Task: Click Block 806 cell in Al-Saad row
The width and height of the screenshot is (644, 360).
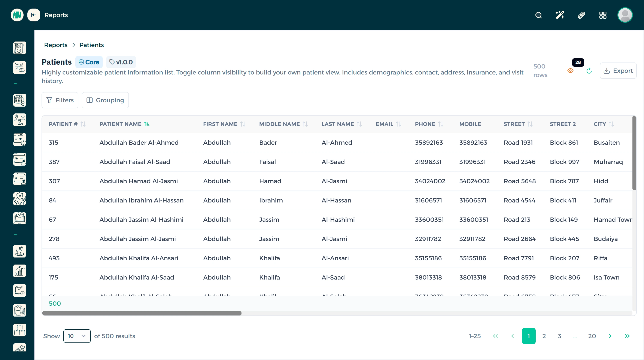Action: pyautogui.click(x=565, y=277)
